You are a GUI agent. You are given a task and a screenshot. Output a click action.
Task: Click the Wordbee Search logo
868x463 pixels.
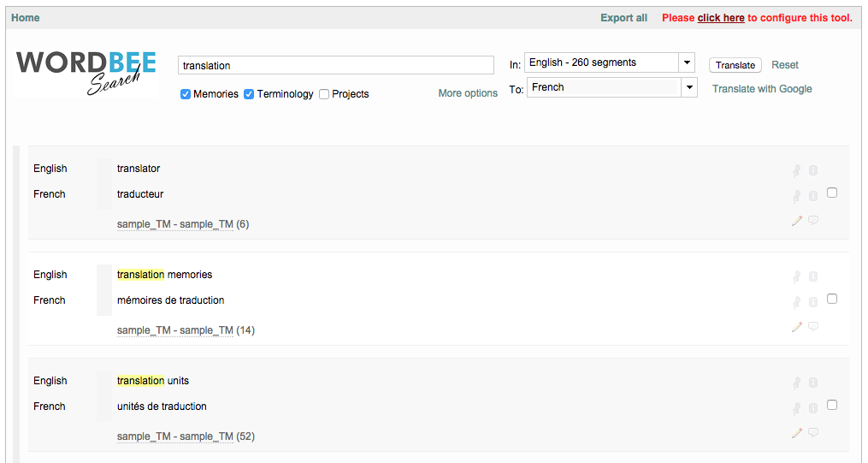[x=86, y=72]
